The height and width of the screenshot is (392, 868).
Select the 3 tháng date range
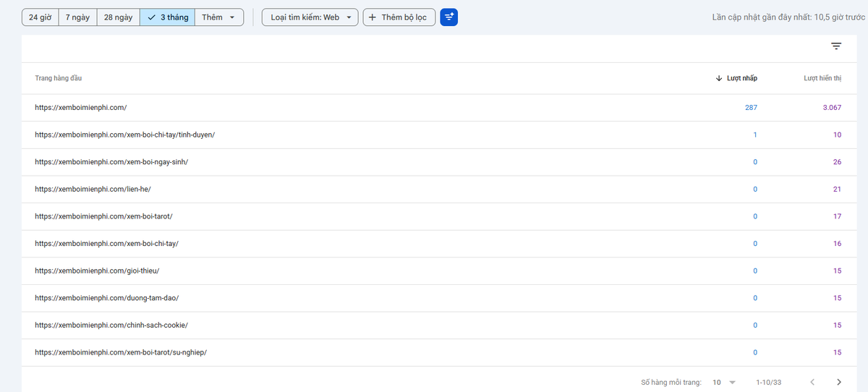pos(167,17)
